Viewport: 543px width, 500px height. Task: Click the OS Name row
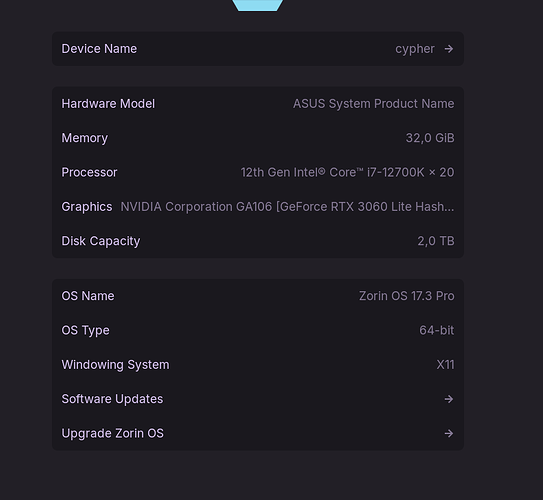(258, 296)
